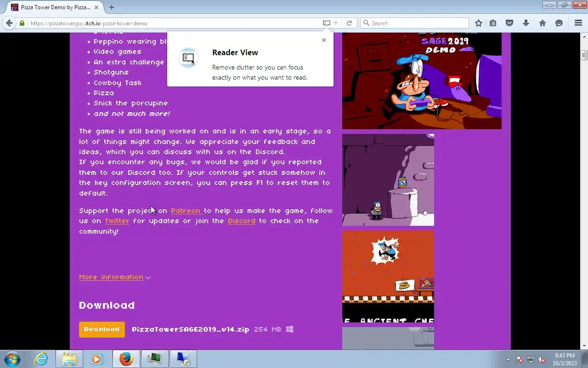Image resolution: width=588 pixels, height=368 pixels.
Task: Open Windows Explorer folder in the taskbar
Action: 69,359
